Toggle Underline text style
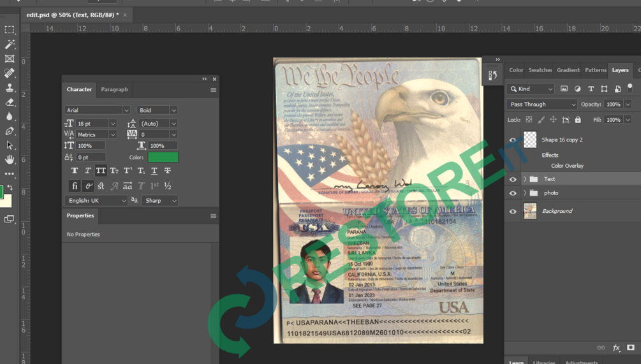 154,171
